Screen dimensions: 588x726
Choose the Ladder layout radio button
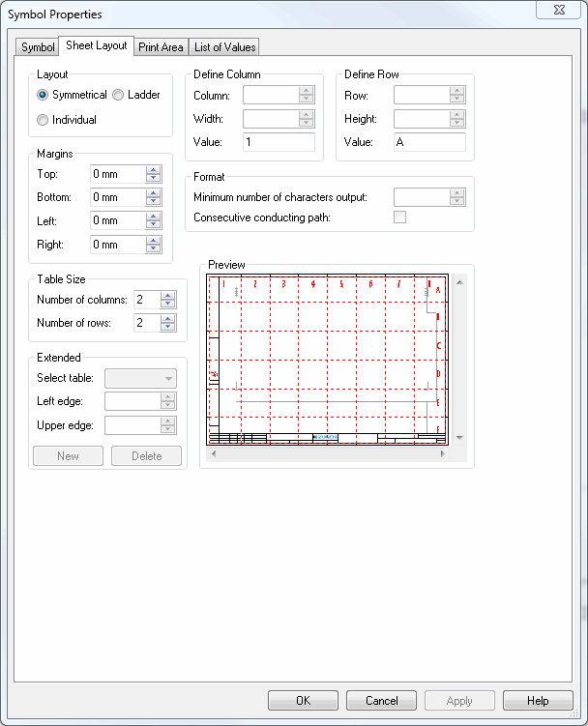point(118,95)
